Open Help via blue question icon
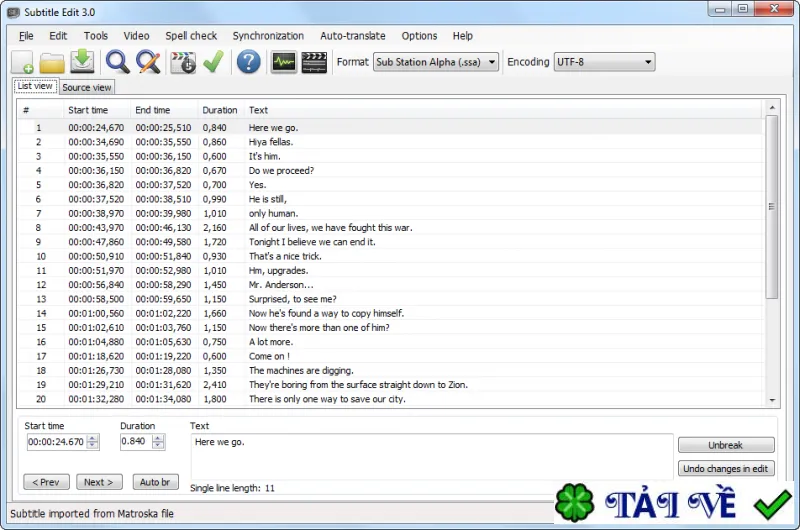 248,62
